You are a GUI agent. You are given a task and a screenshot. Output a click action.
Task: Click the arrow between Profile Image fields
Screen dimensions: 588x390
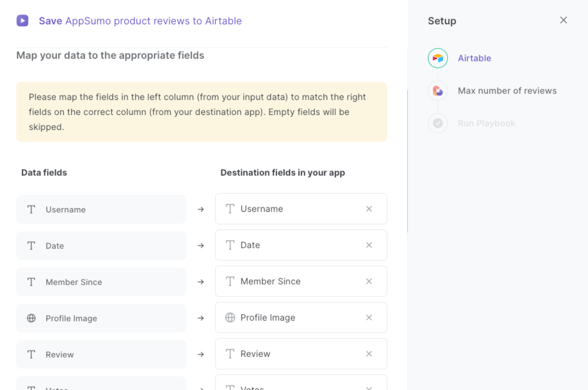(201, 318)
